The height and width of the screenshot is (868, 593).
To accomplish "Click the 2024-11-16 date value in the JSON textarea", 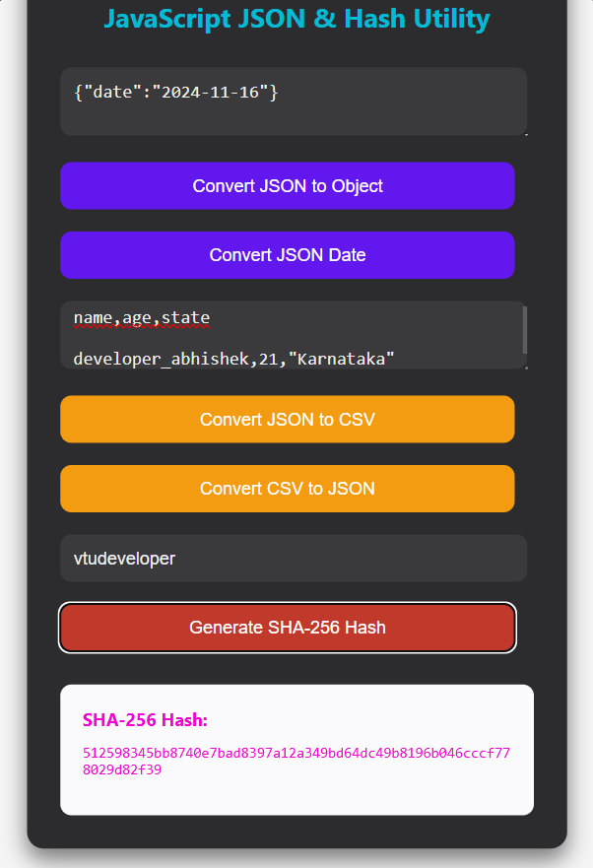I will click(x=211, y=92).
